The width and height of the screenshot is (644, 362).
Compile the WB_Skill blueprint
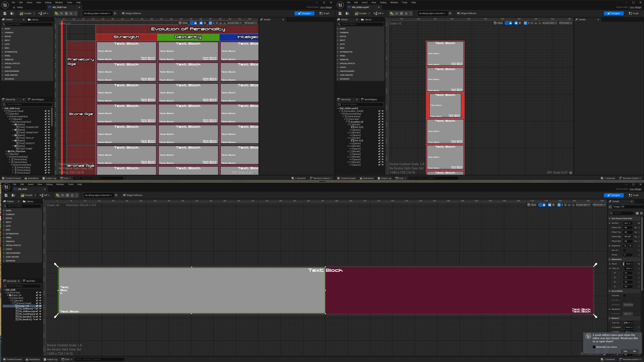coord(27,195)
